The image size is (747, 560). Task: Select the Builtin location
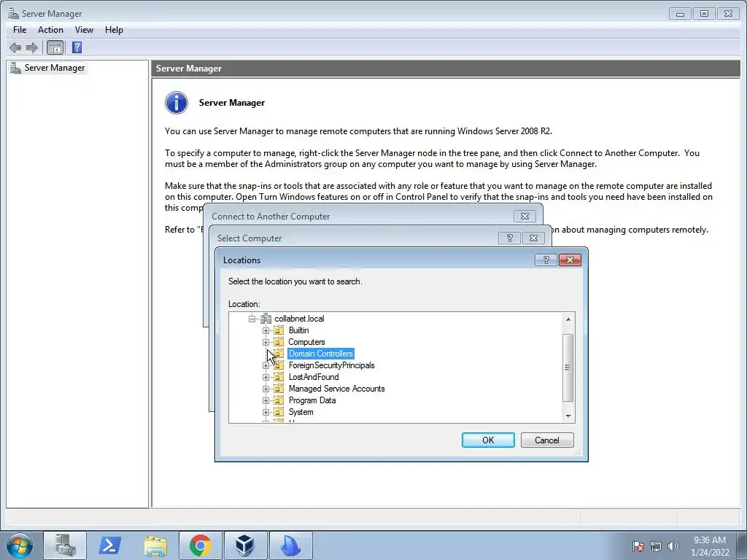click(298, 330)
